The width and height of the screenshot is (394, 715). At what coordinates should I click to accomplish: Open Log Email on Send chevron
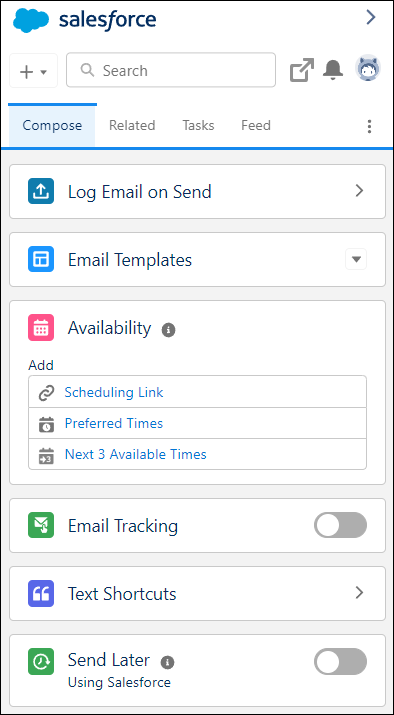[x=359, y=191]
